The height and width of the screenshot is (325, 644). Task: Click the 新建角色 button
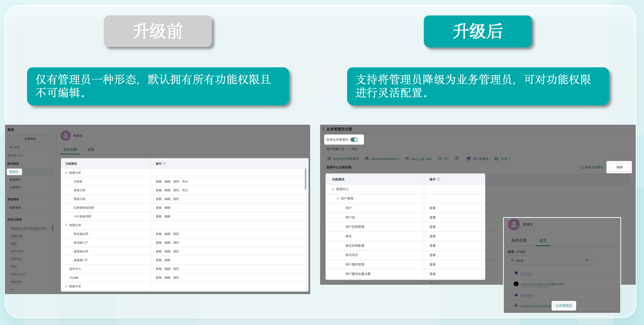coord(30,139)
